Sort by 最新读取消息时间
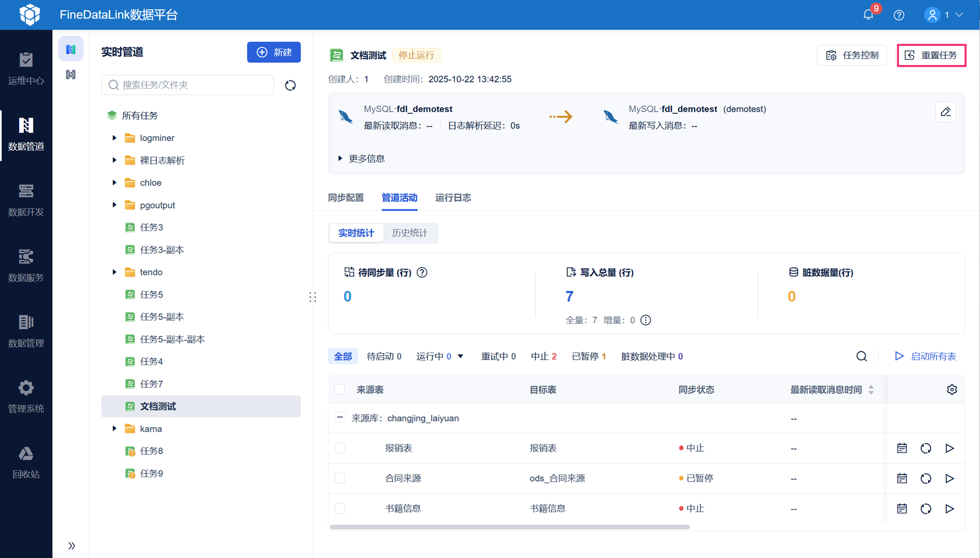Screen dimensions: 980x558 click(871, 389)
